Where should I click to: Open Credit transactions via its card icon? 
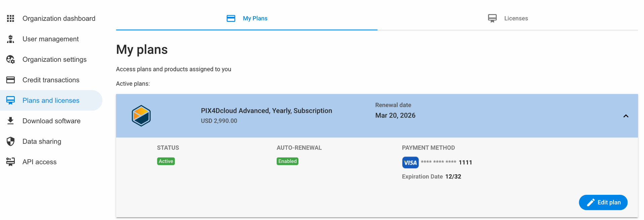click(x=10, y=80)
